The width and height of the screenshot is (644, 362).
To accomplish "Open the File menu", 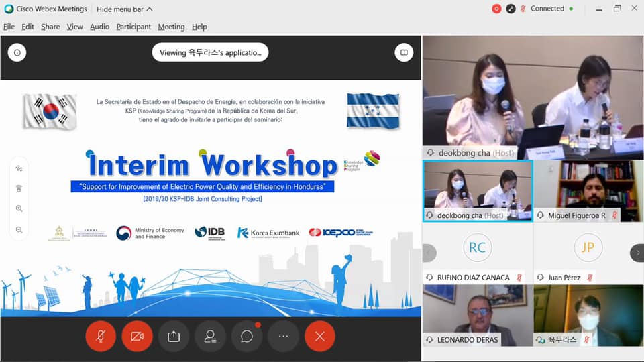I will coord(9,27).
